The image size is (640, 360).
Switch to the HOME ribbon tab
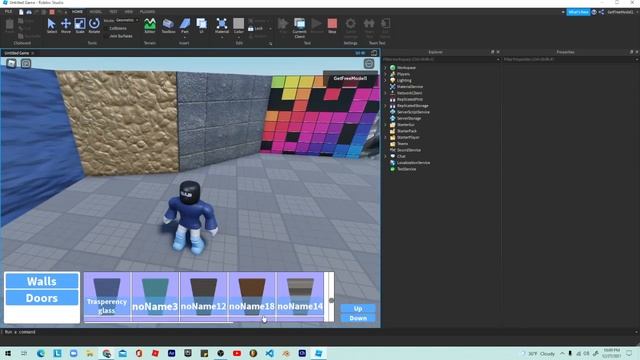[x=77, y=12]
